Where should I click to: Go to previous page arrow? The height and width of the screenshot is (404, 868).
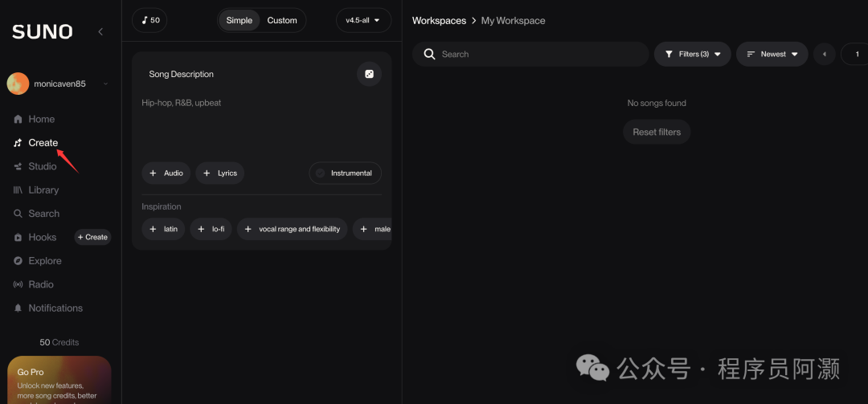(825, 55)
